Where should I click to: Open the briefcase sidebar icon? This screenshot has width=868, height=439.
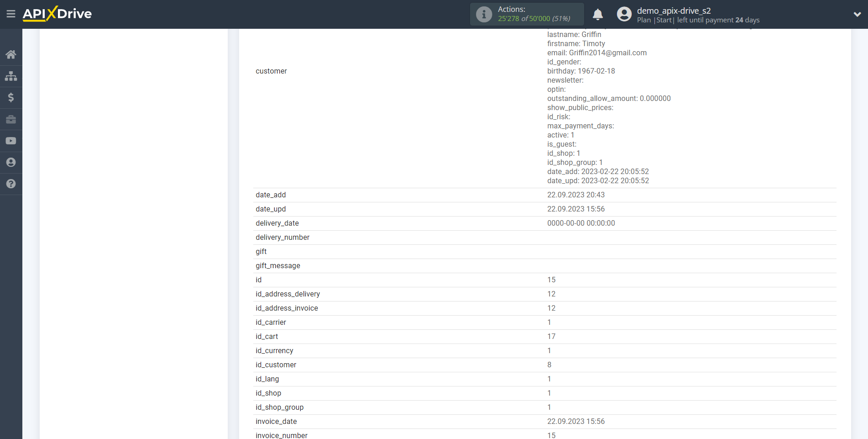[x=11, y=119]
